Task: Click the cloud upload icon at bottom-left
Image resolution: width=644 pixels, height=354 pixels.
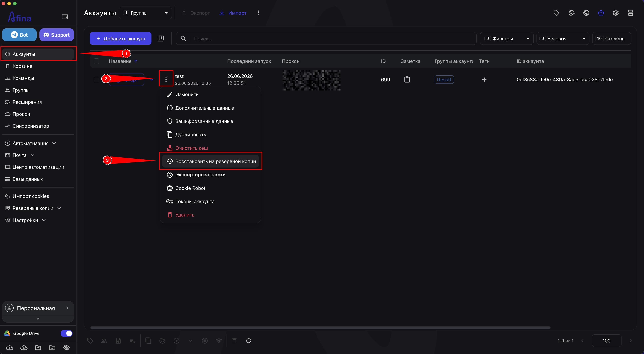Action: (x=10, y=347)
